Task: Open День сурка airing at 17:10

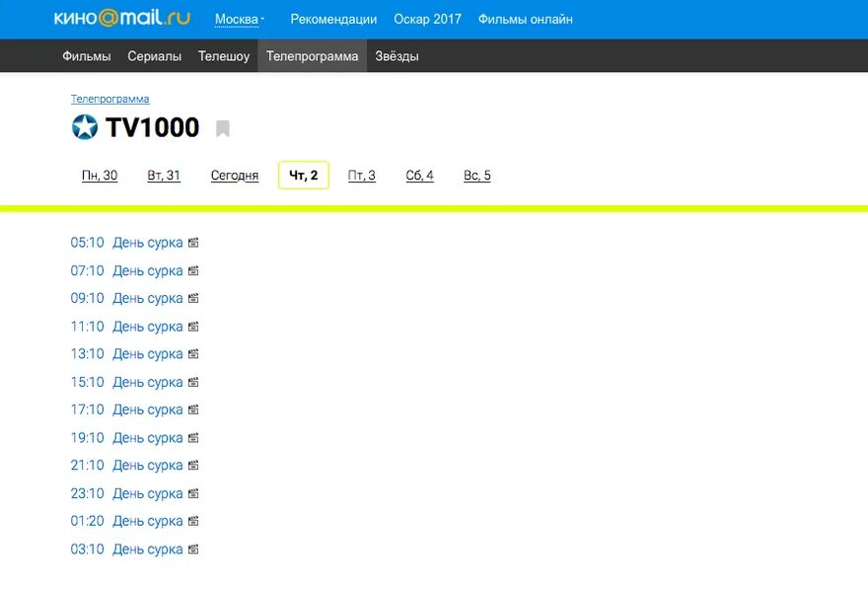Action: point(147,409)
